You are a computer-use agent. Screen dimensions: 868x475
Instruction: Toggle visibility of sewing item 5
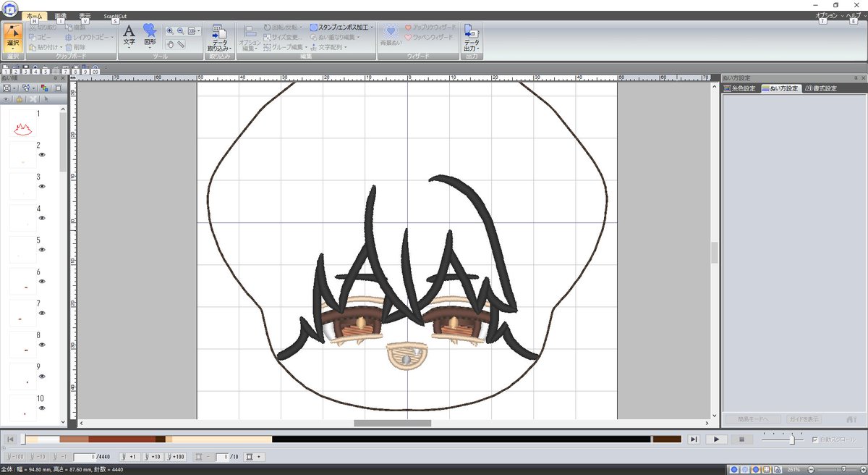[42, 249]
